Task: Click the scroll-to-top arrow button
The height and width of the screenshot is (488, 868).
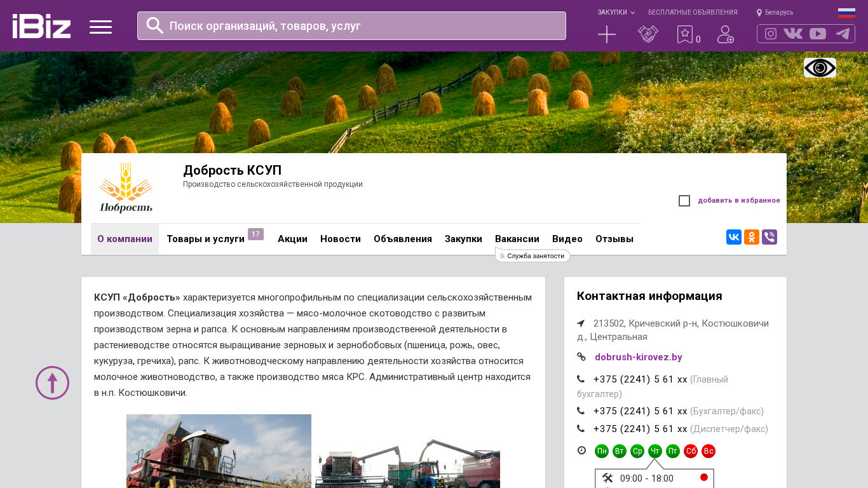Action: (x=52, y=383)
